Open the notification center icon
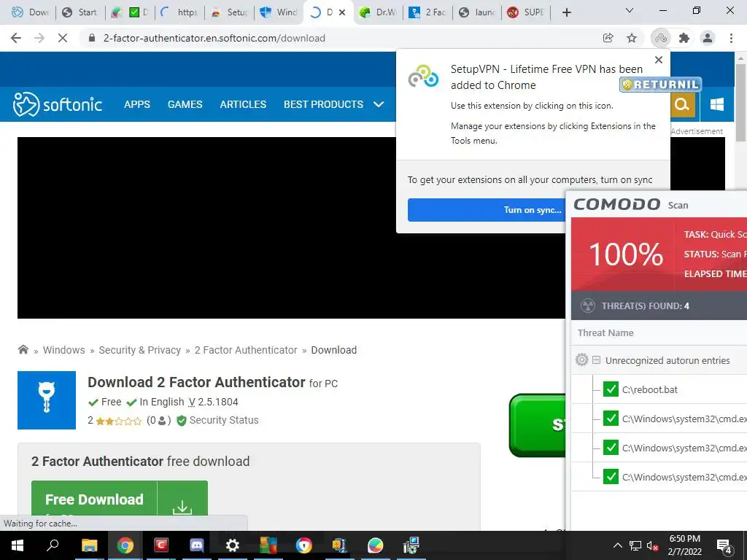This screenshot has width=747, height=560. (724, 546)
